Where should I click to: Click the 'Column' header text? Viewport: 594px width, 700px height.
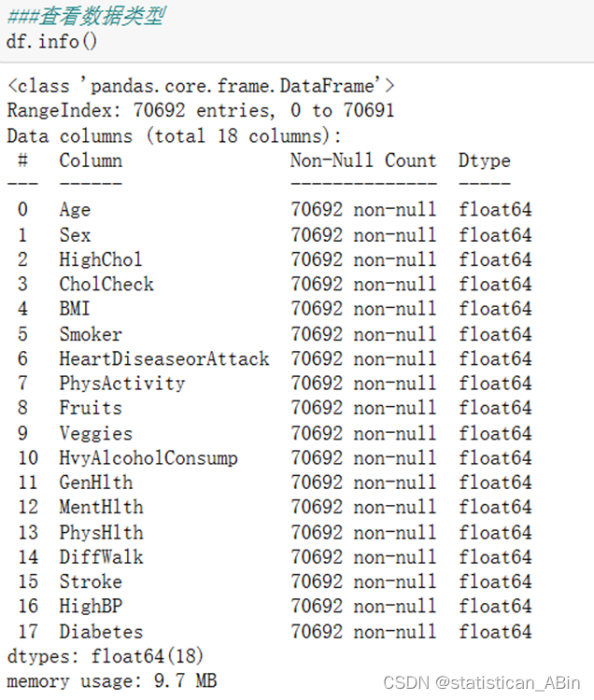point(91,161)
